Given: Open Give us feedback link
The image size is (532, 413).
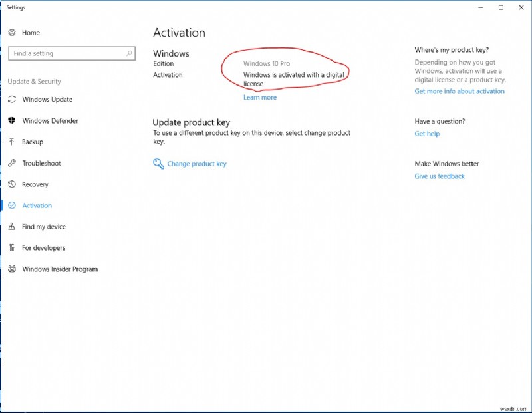Looking at the screenshot, I should (439, 176).
